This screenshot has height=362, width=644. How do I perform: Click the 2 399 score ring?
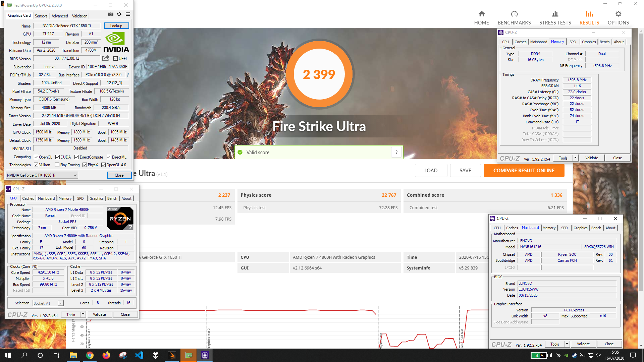(x=319, y=74)
